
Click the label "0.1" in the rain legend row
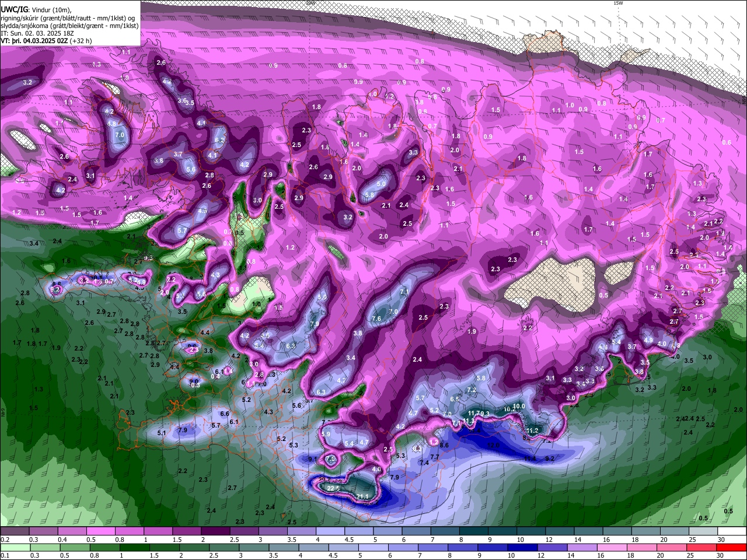click(x=5, y=555)
